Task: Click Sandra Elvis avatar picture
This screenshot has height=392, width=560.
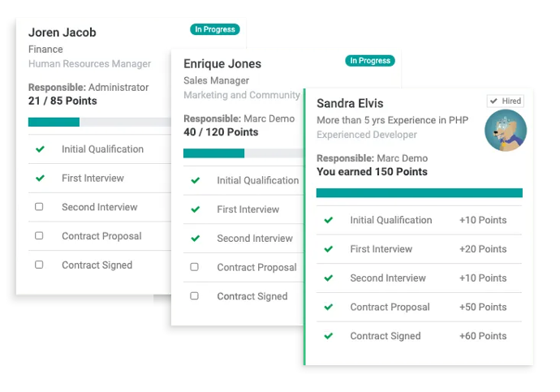Action: pos(506,131)
